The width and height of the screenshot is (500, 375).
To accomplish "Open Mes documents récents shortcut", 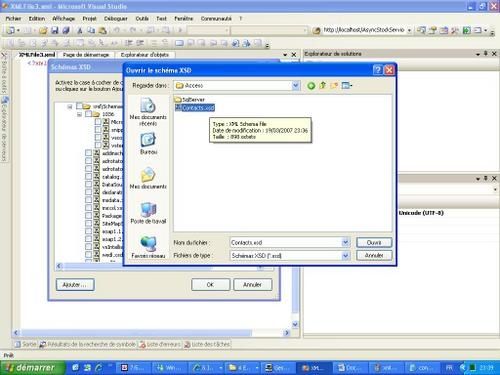I will 148,112.
